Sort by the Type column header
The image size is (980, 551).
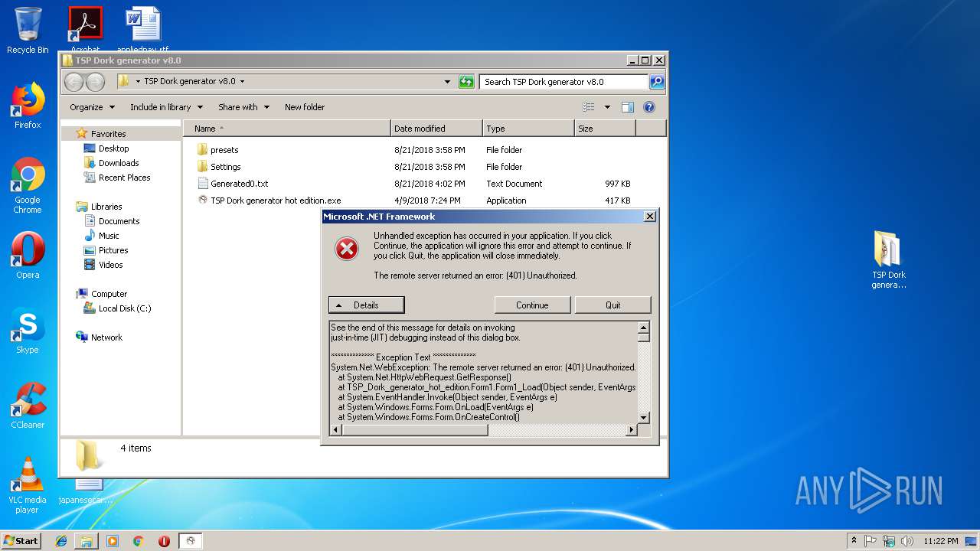click(528, 129)
